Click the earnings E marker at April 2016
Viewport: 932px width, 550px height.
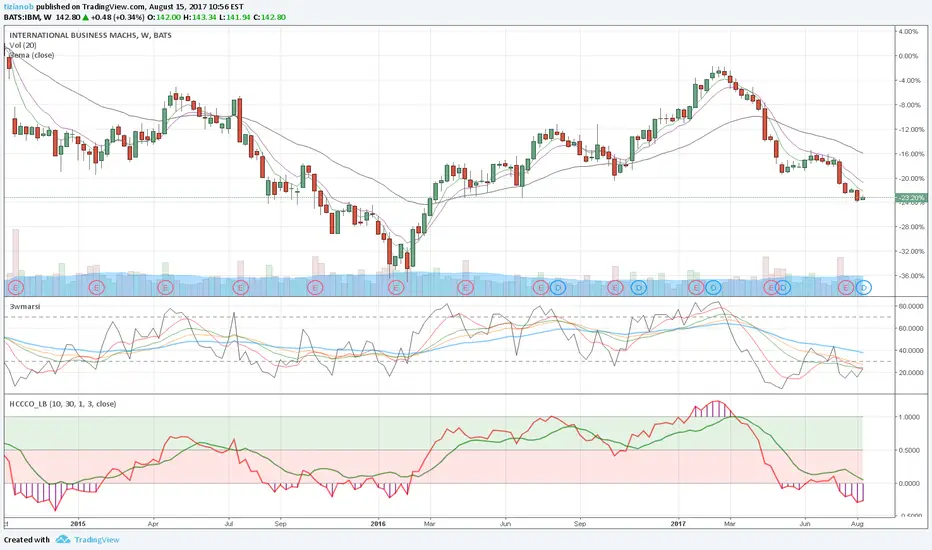click(465, 288)
